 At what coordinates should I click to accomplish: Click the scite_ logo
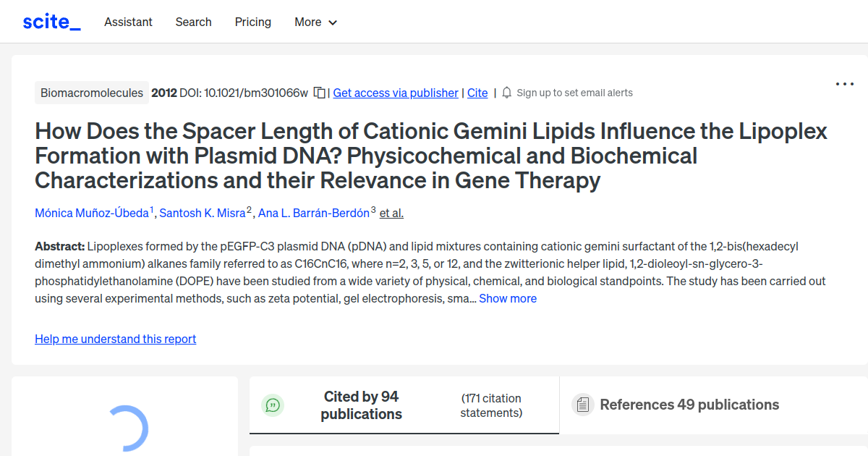pyautogui.click(x=51, y=21)
